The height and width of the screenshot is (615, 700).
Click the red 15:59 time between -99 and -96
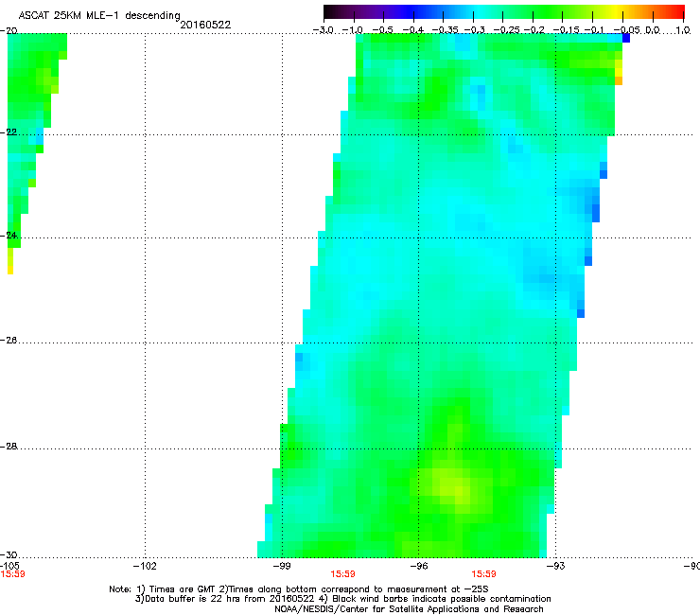pos(342,574)
